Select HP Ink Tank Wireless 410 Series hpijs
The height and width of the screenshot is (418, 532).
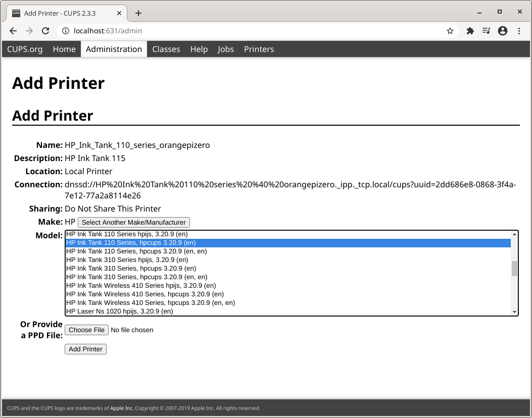[x=288, y=285]
